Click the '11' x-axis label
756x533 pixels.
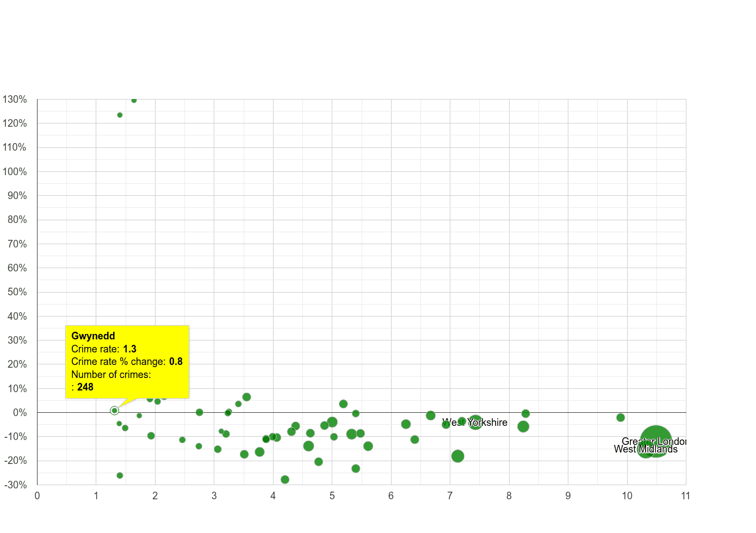(685, 495)
